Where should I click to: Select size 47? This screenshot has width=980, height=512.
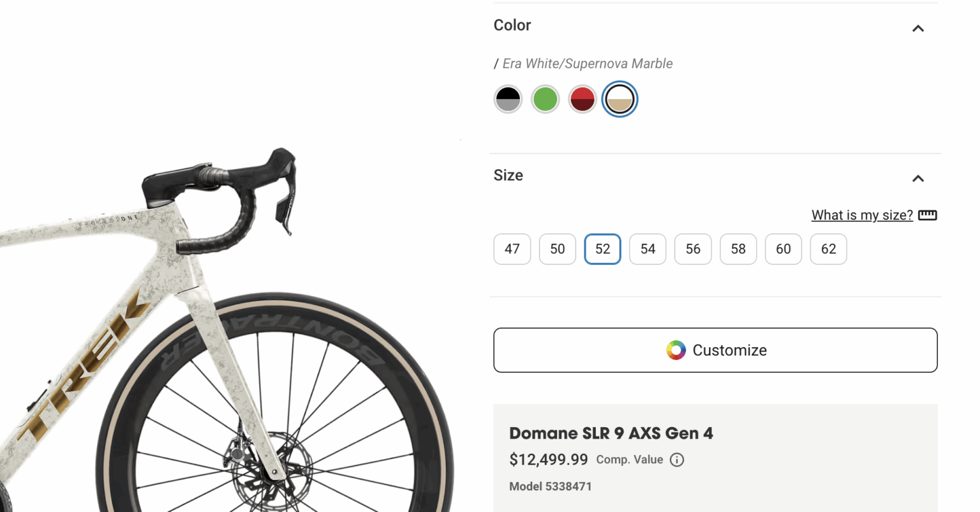click(512, 249)
